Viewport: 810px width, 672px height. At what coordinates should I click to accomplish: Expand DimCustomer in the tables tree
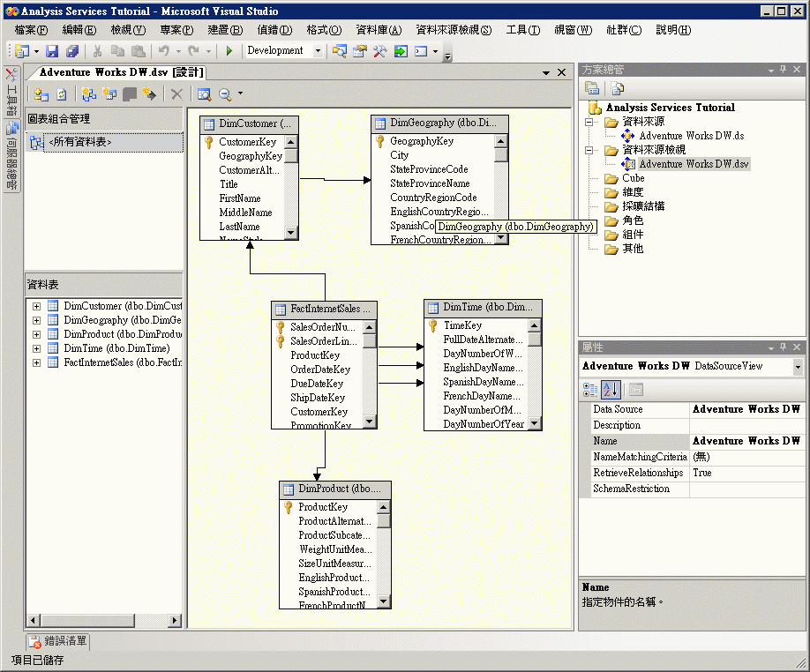(x=37, y=306)
